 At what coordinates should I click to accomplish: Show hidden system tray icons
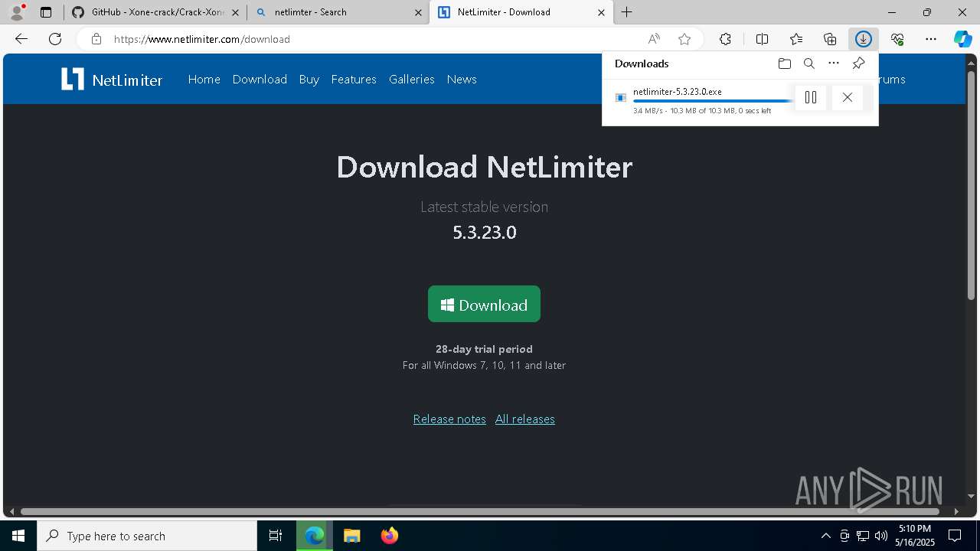tap(825, 536)
